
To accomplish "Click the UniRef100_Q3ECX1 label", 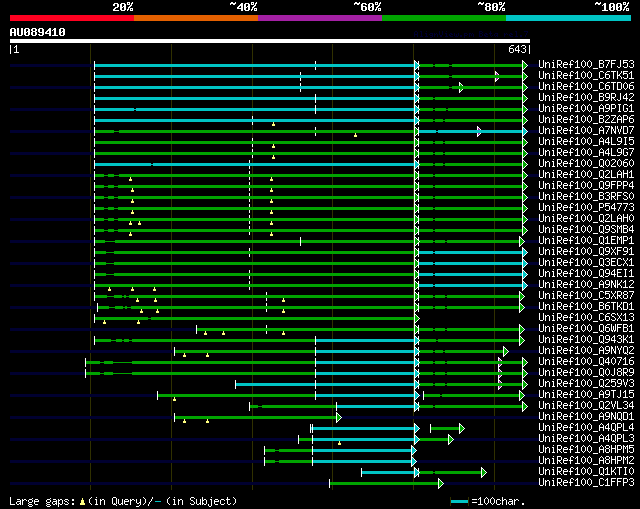I will (586, 263).
